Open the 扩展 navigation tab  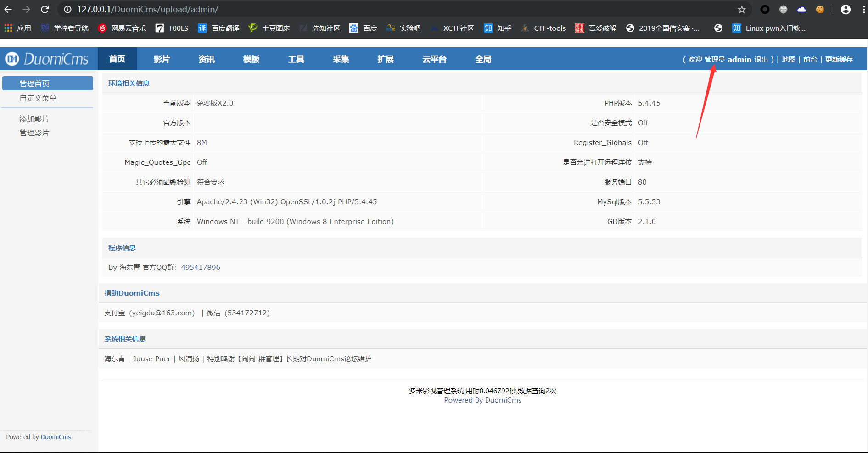pos(386,59)
